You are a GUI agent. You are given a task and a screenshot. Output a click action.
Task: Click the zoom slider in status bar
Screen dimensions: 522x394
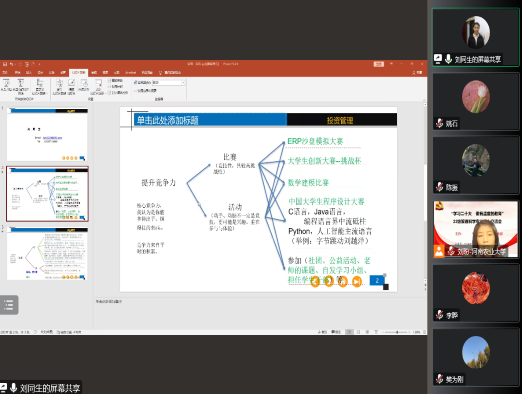397,332
